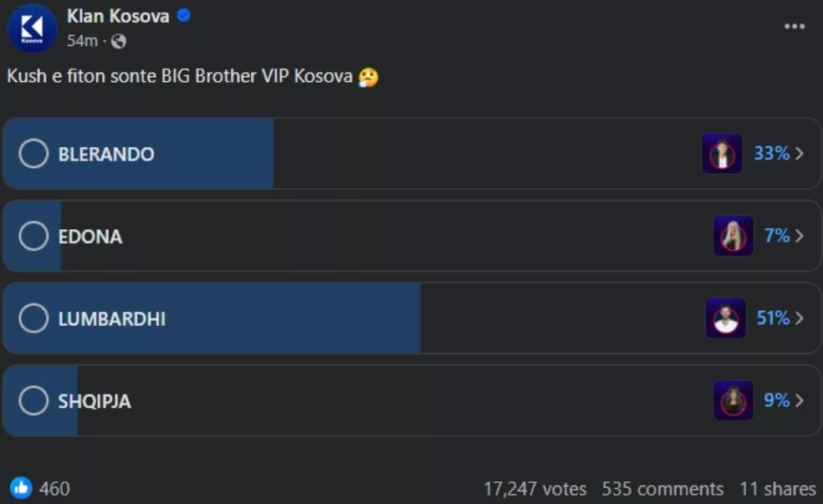Open Edona's avatar thumbnail

[734, 236]
